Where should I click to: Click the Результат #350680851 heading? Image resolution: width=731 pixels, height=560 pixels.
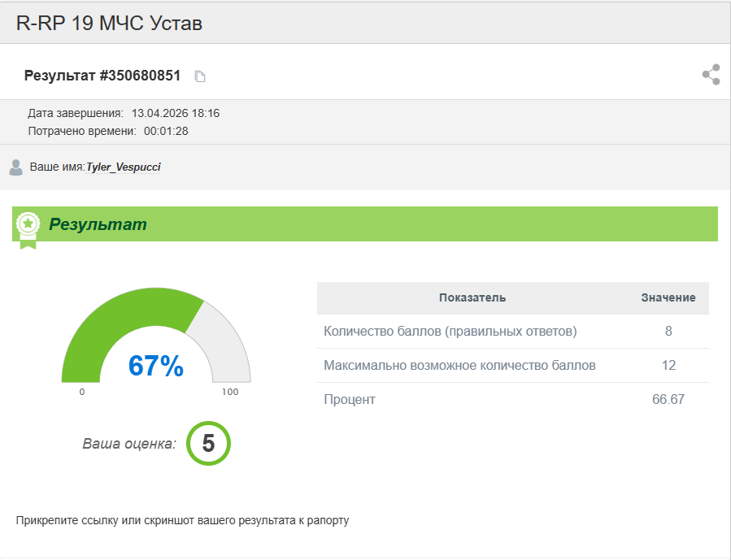point(102,76)
